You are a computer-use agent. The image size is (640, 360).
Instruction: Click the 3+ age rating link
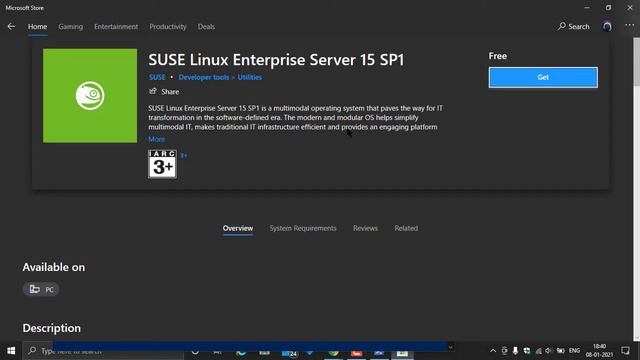[x=184, y=156]
